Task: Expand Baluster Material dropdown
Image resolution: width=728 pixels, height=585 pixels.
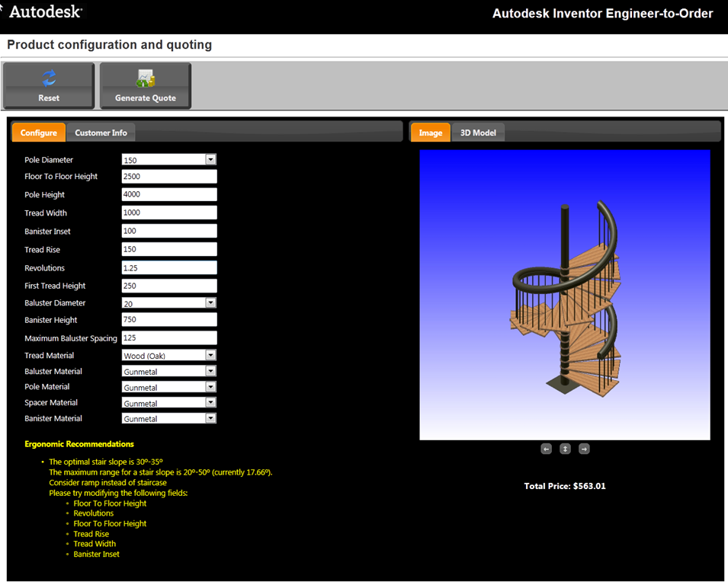Action: click(x=210, y=372)
